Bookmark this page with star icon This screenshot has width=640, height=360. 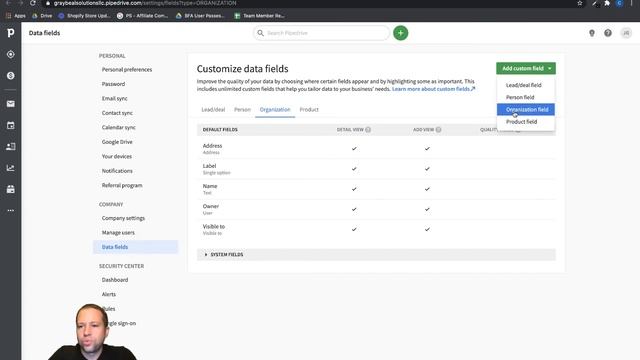(580, 3)
